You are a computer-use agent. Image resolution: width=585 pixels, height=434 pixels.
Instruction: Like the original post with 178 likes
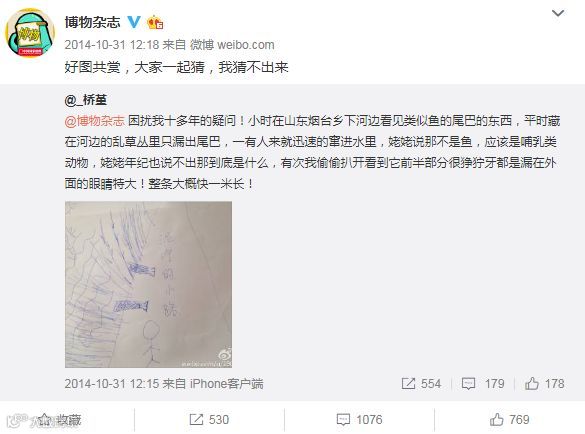point(544,384)
